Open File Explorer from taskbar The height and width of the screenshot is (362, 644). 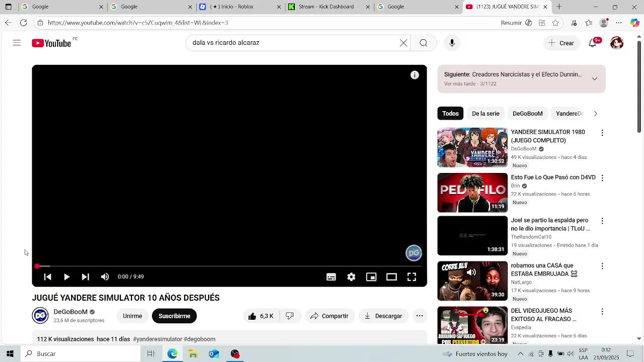193,354
